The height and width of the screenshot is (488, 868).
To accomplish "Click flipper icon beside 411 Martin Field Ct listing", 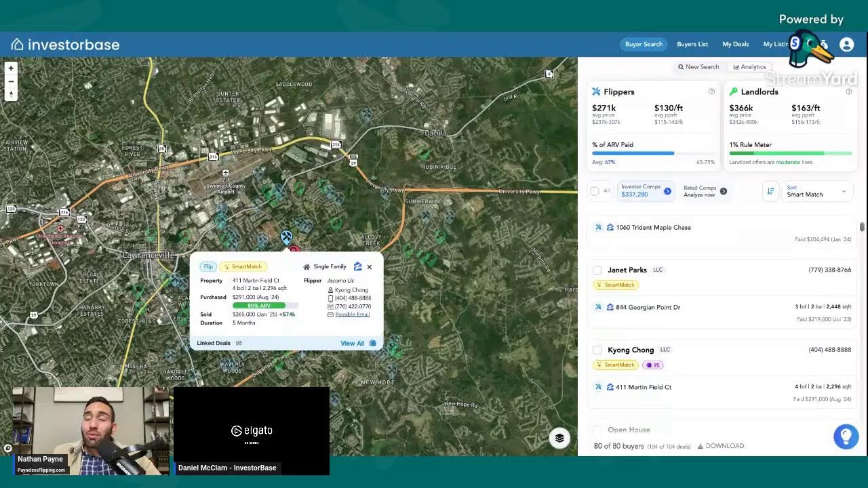I will (x=598, y=387).
